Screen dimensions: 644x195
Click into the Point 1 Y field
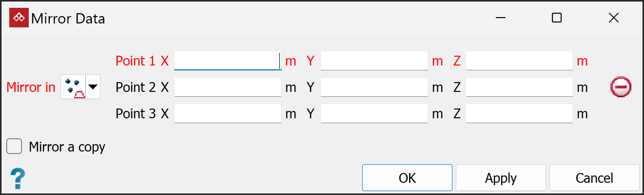click(x=374, y=61)
